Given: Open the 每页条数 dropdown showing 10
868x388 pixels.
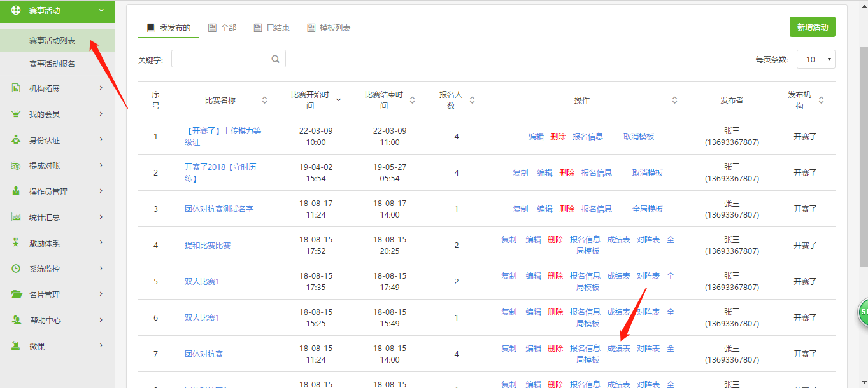Looking at the screenshot, I should tap(816, 59).
